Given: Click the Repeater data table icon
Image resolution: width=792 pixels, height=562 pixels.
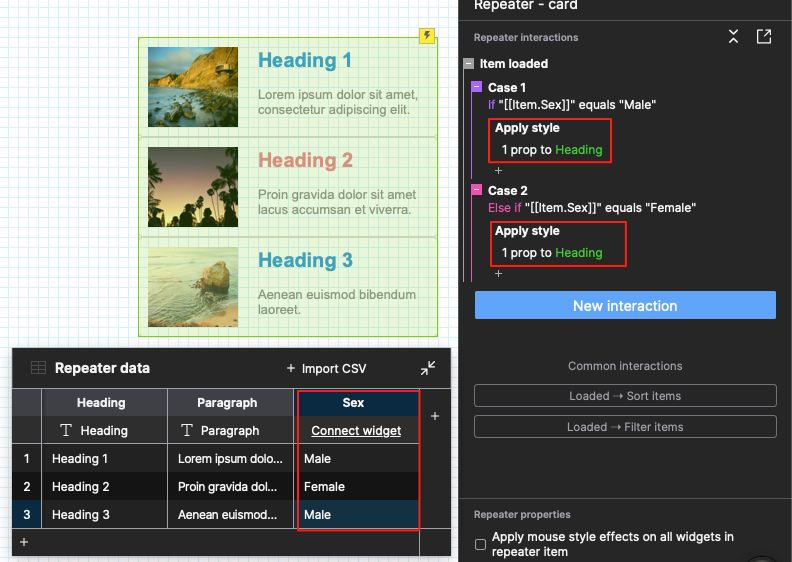Looking at the screenshot, I should coord(38,368).
